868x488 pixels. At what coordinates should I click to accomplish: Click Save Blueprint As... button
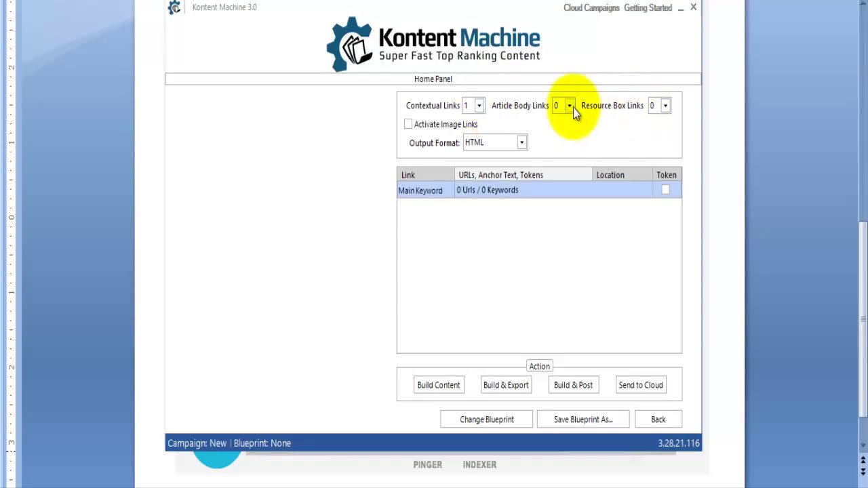click(x=583, y=420)
